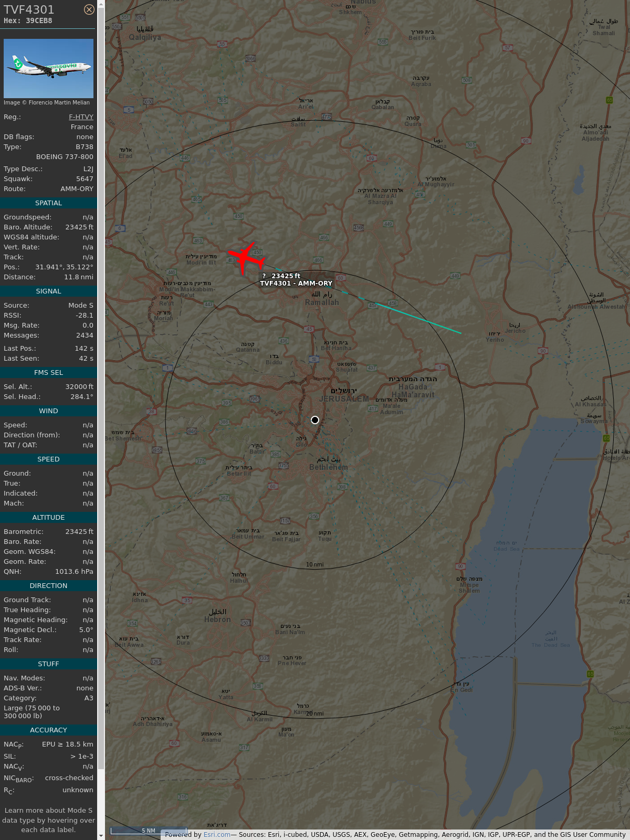The image size is (630, 840).
Task: Click the sidebar scrollbar up arrow
Action: [101, 4]
